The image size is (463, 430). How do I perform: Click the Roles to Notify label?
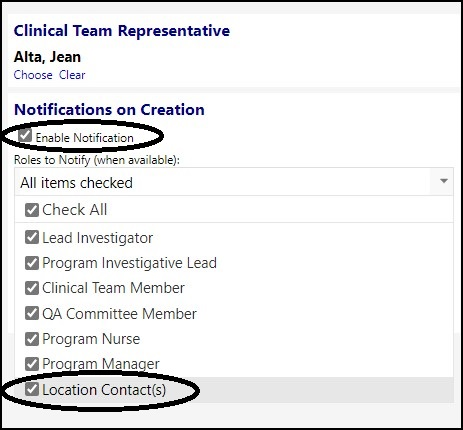tap(97, 160)
